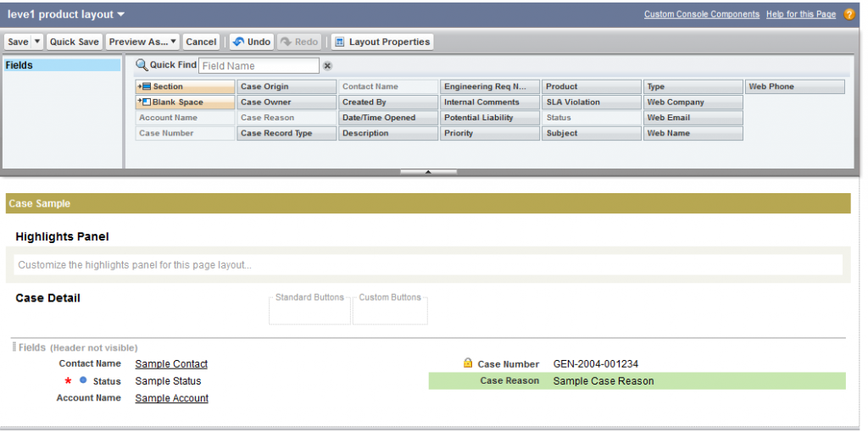The image size is (868, 432).
Task: Open the Help for this Page link
Action: 800,14
